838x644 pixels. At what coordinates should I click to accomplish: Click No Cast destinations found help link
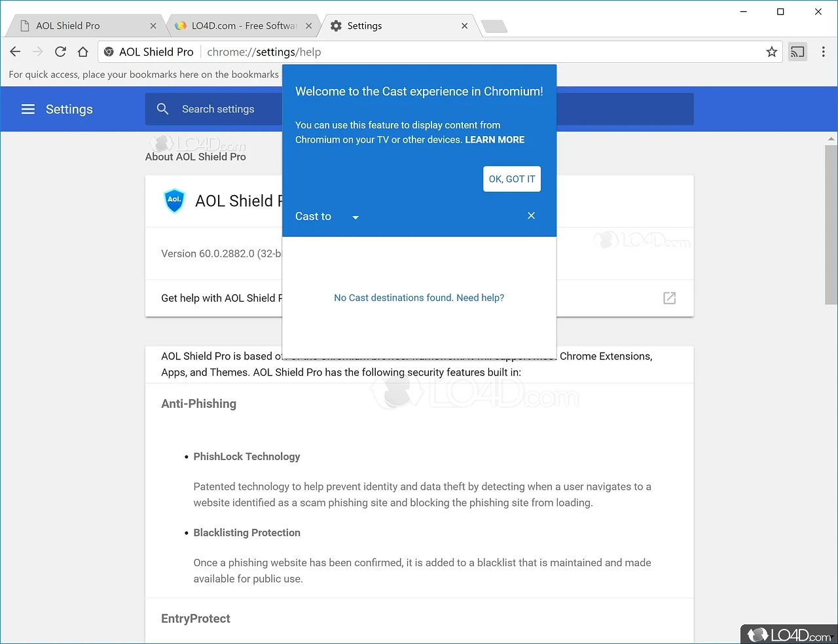click(x=419, y=298)
